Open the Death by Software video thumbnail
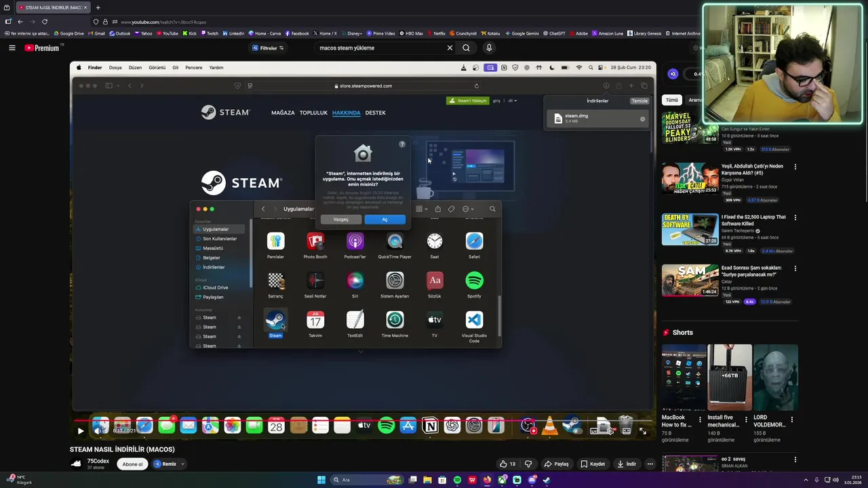Viewport: 868px width, 488px height. point(690,229)
